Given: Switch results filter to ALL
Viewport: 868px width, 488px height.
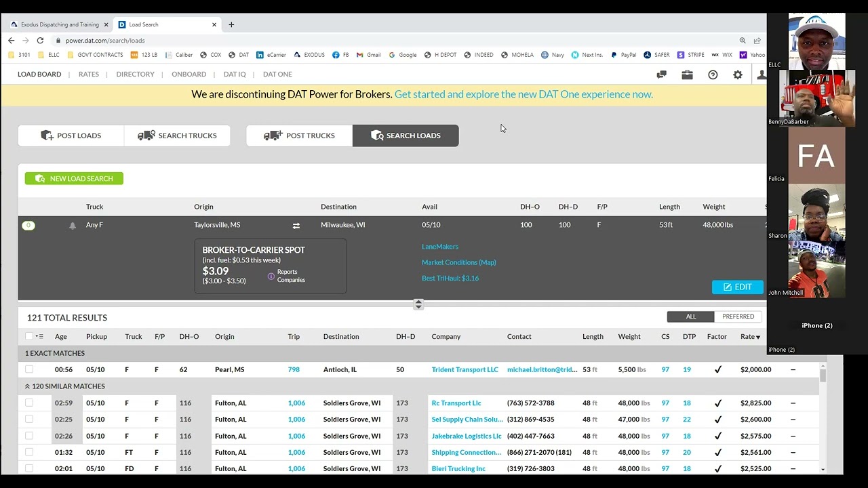Looking at the screenshot, I should tap(690, 317).
